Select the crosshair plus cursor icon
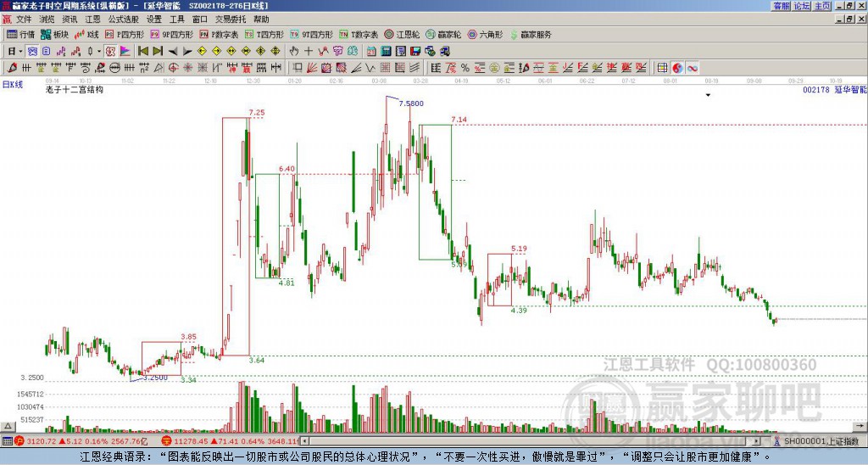This screenshot has height=465, width=868. tap(309, 52)
